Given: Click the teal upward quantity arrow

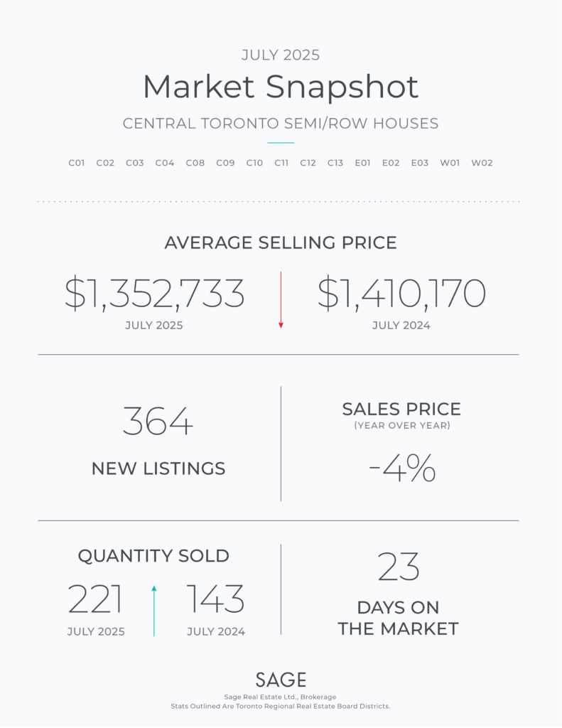Looking at the screenshot, I should pyautogui.click(x=154, y=611).
